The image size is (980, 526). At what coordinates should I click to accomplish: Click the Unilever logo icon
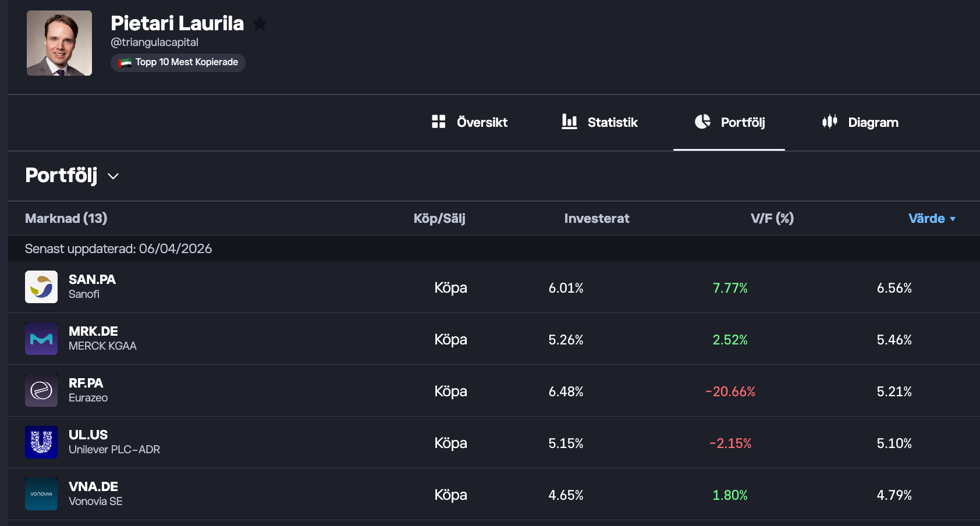pos(41,442)
